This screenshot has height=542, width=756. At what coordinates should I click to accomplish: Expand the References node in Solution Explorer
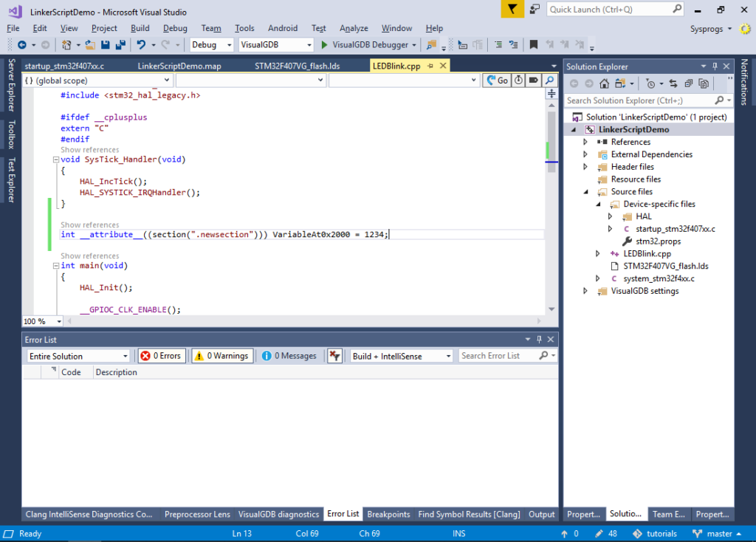point(585,142)
